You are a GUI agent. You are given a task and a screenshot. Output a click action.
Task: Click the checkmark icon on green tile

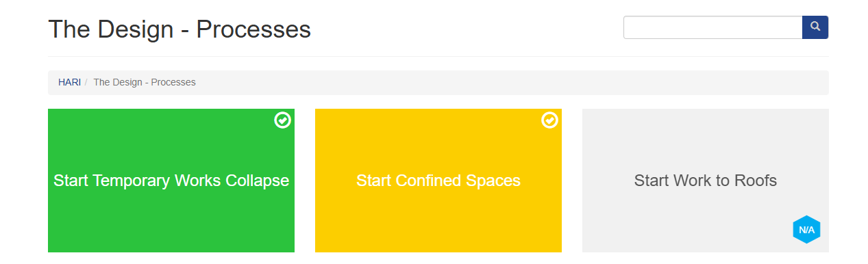pyautogui.click(x=283, y=120)
